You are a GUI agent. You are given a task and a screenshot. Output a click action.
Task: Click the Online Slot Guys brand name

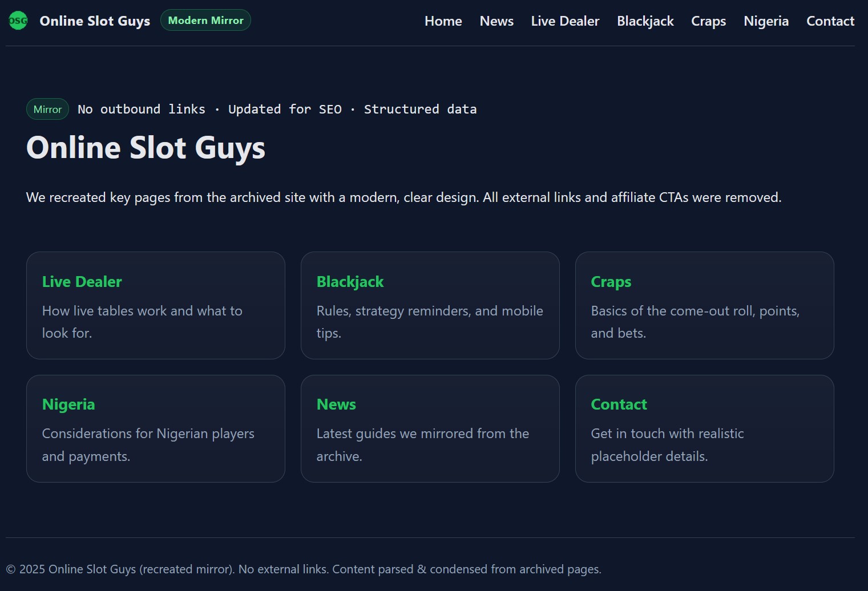tap(95, 21)
